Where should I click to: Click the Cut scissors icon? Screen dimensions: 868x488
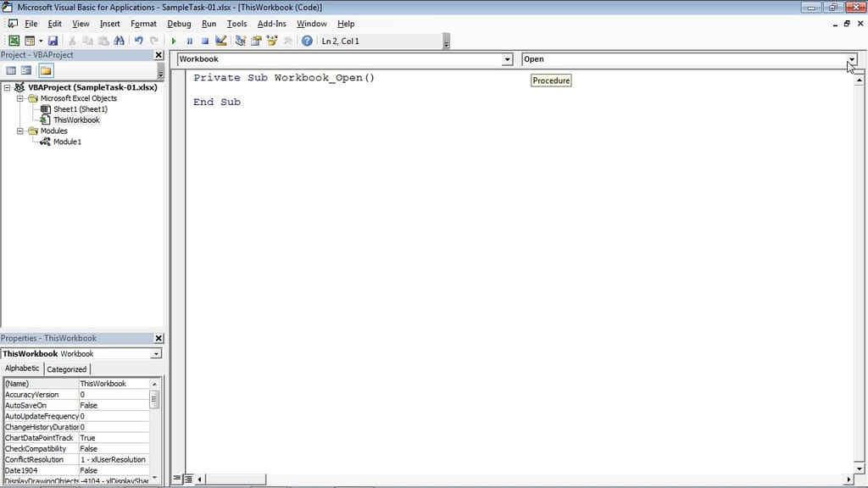pyautogui.click(x=72, y=41)
